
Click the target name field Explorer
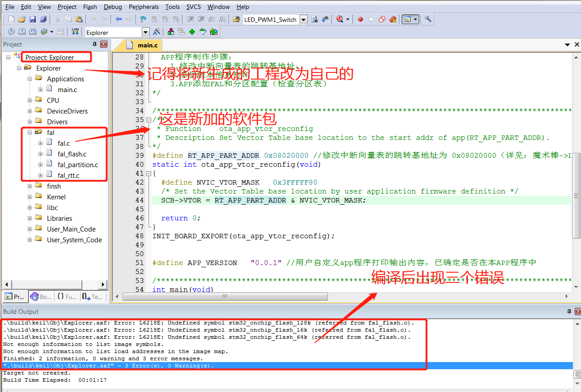tap(113, 32)
